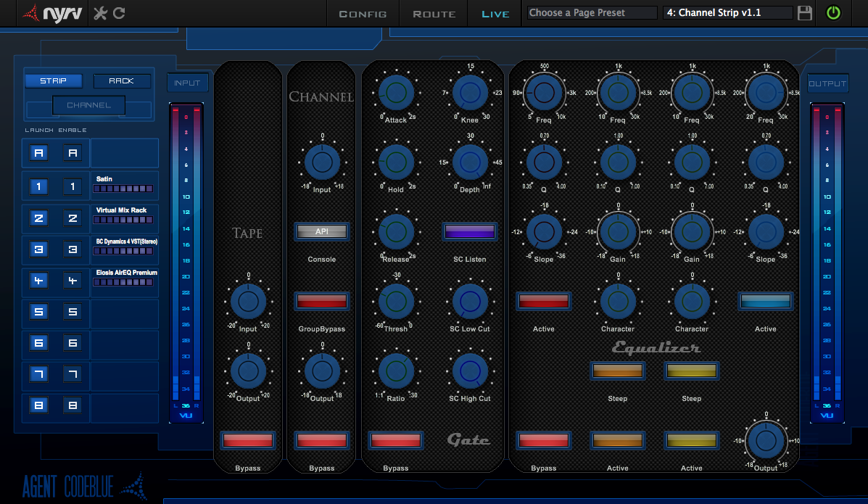Click the wrench settings icon

click(x=101, y=13)
